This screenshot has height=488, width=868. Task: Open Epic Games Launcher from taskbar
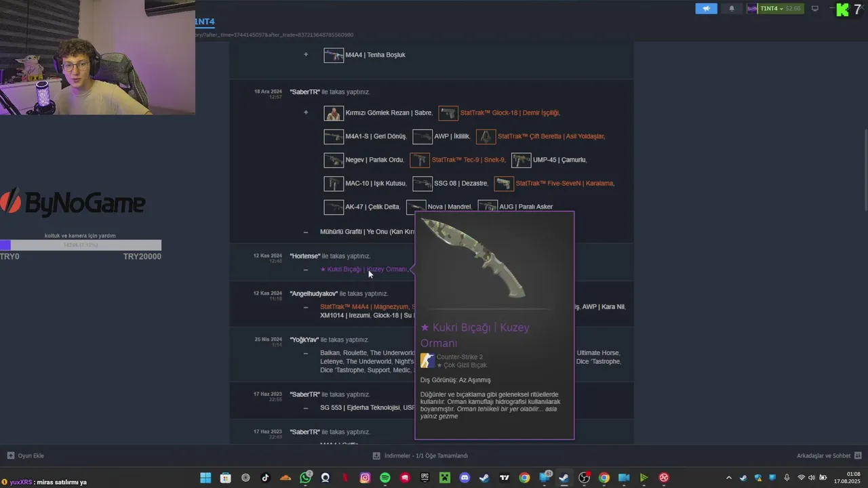(425, 478)
